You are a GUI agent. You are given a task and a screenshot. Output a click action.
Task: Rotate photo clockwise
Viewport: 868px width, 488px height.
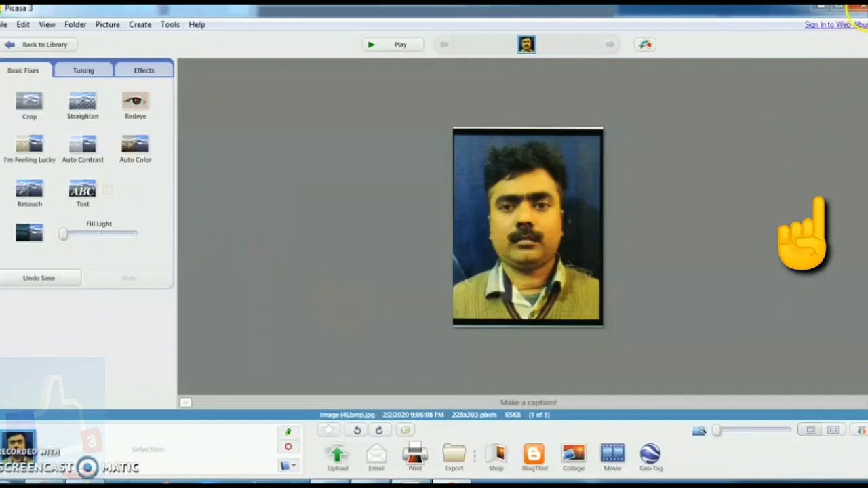379,430
